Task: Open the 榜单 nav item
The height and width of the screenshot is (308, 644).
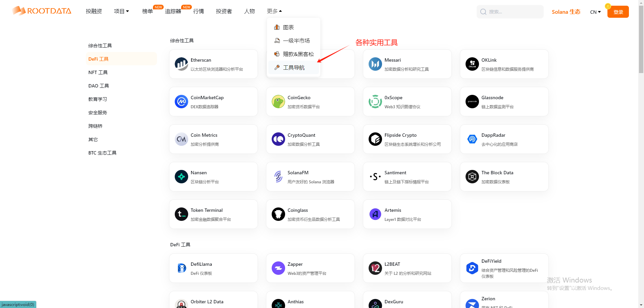Action: [x=147, y=11]
